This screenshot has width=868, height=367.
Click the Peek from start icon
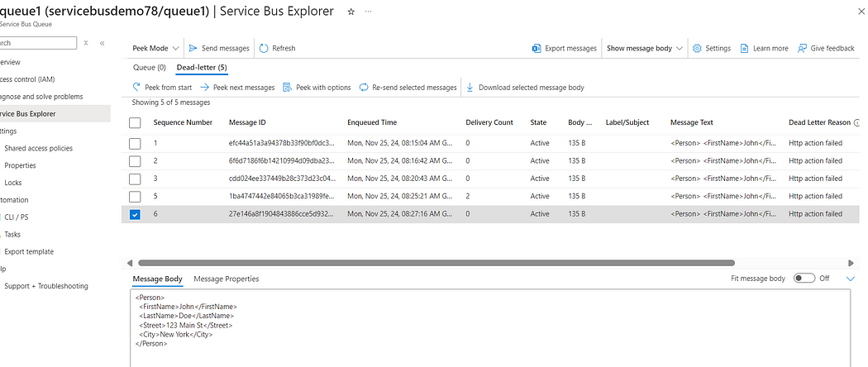[136, 87]
